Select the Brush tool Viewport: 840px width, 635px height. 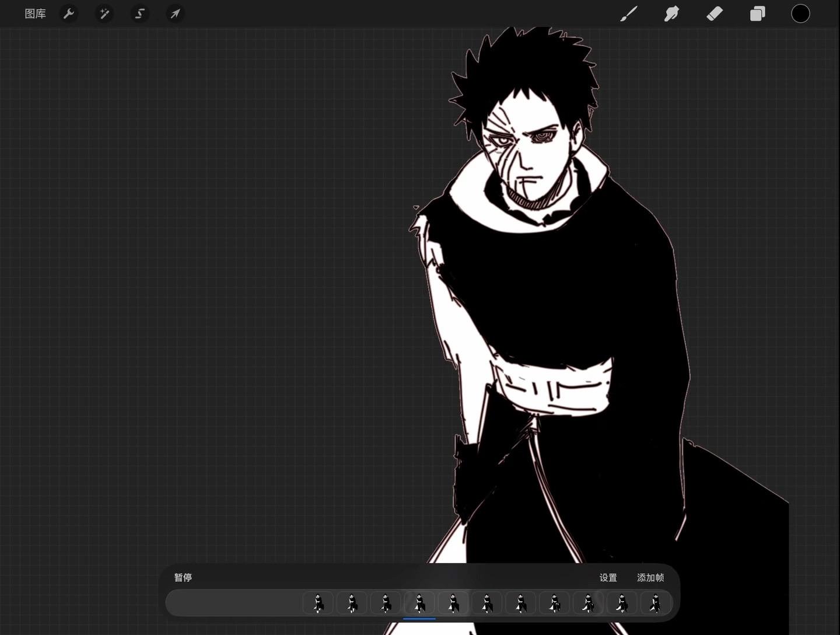click(628, 13)
